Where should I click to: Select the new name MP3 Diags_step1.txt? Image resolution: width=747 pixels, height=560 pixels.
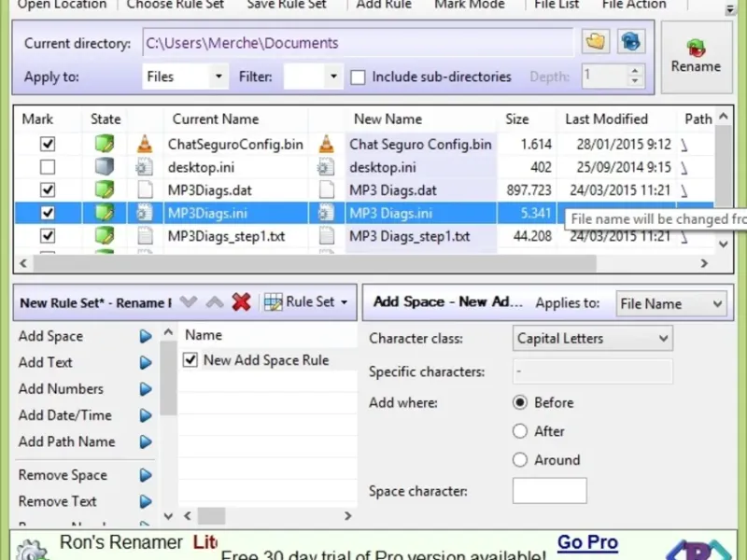(410, 236)
